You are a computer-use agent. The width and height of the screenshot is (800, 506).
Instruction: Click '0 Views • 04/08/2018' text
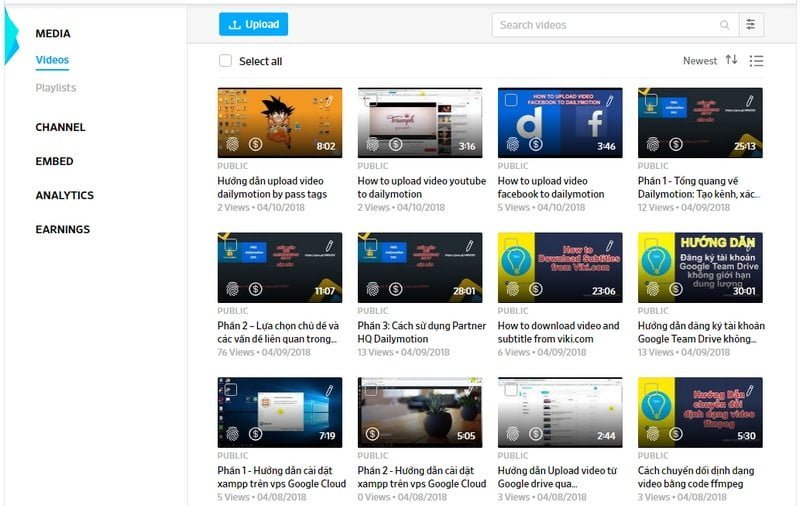click(402, 497)
